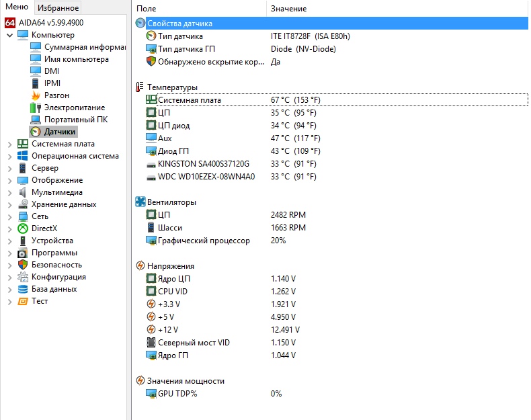Click the DirectX Xbox logo icon
Viewport: 531px width, 420px height.
(23, 228)
